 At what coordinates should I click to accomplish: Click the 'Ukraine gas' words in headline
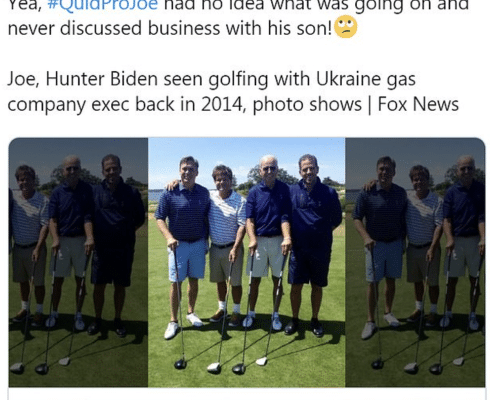pyautogui.click(x=366, y=80)
